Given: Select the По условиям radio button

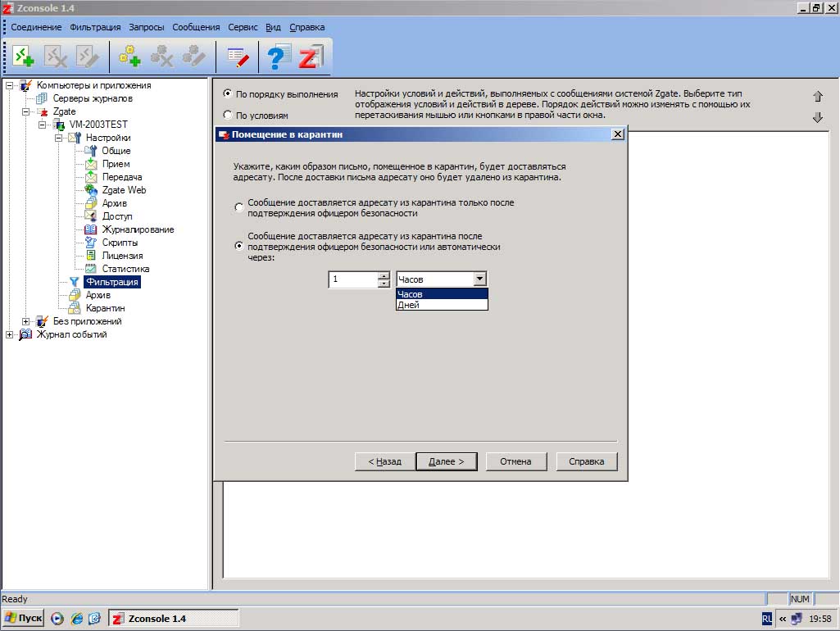Looking at the screenshot, I should pos(228,115).
